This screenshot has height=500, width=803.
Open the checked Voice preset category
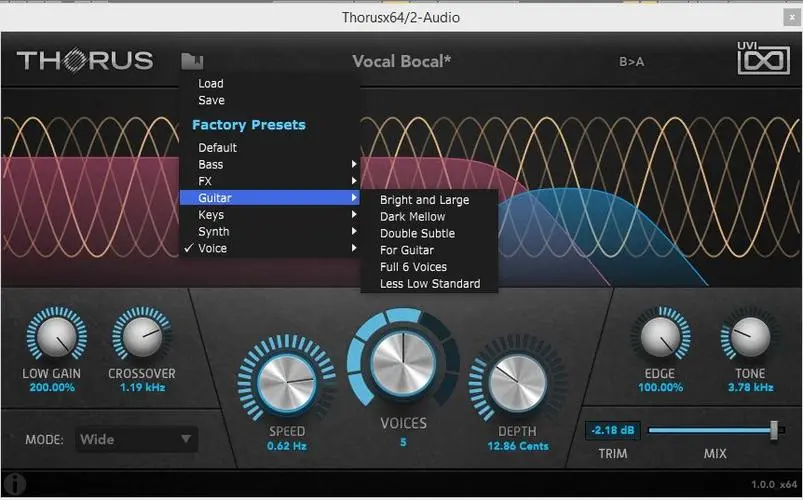(x=269, y=248)
